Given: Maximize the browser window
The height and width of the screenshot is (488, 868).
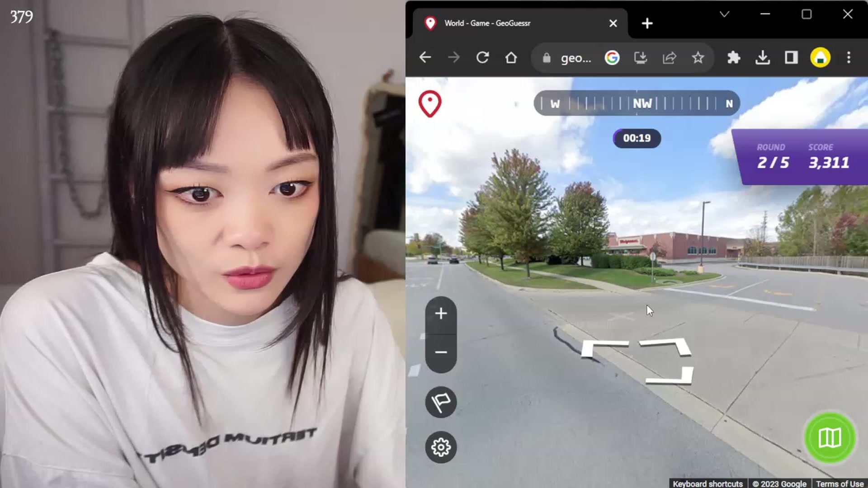Looking at the screenshot, I should tap(807, 14).
